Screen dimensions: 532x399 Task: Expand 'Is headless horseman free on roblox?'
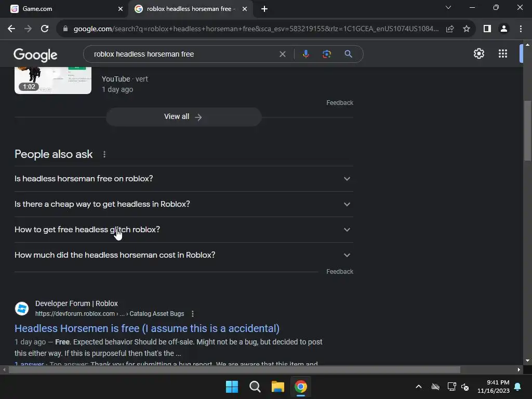tap(183, 179)
